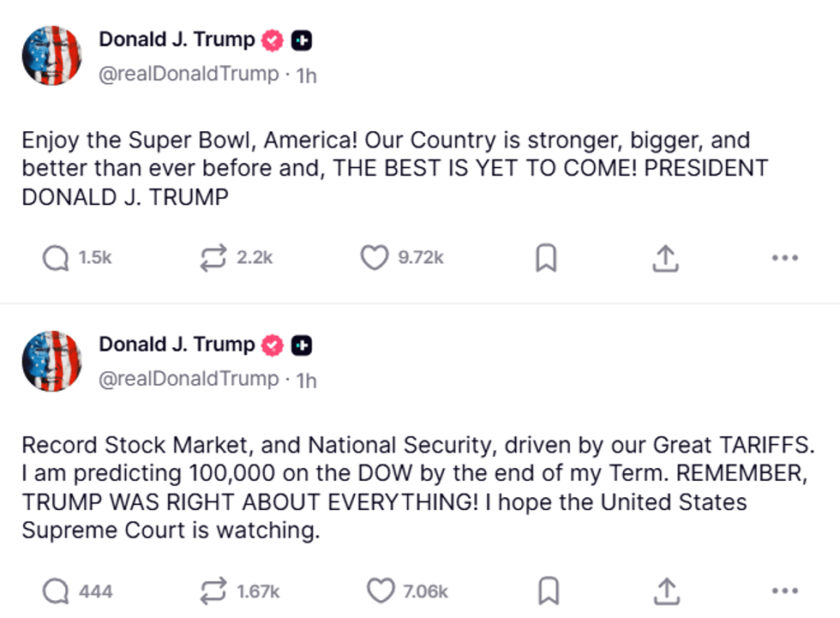Re-truth the Stock Market post

pyautogui.click(x=213, y=591)
